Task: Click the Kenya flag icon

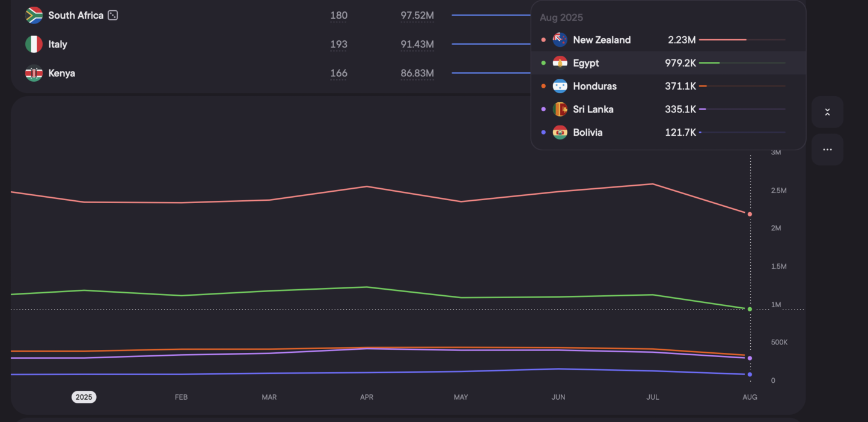Action: coord(34,73)
